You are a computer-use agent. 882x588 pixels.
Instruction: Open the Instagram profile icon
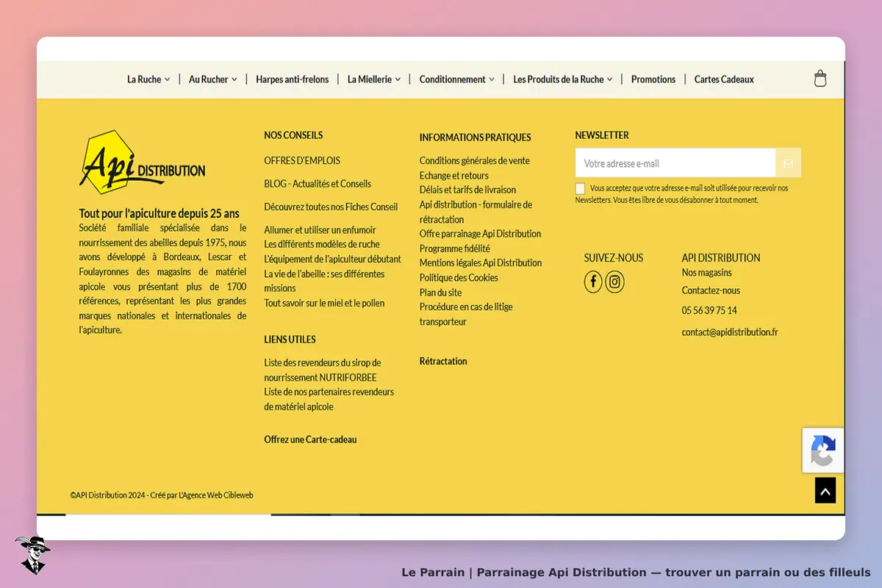tap(614, 282)
